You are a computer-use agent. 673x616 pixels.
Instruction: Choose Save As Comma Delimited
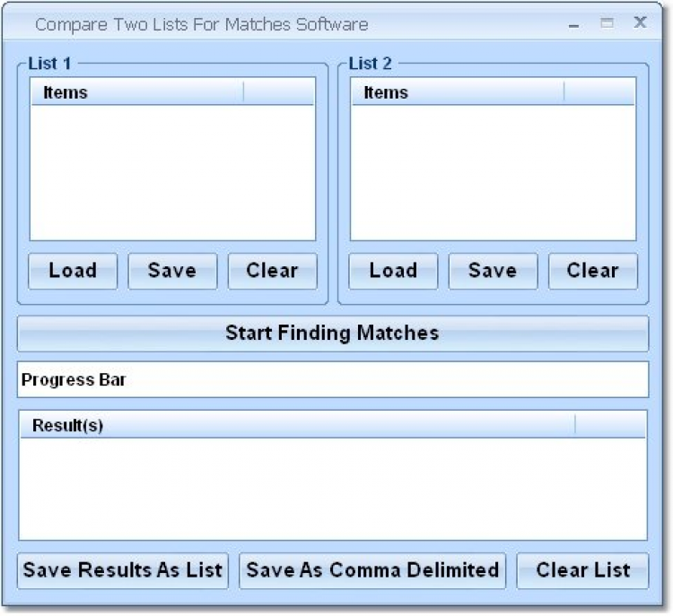pyautogui.click(x=372, y=570)
